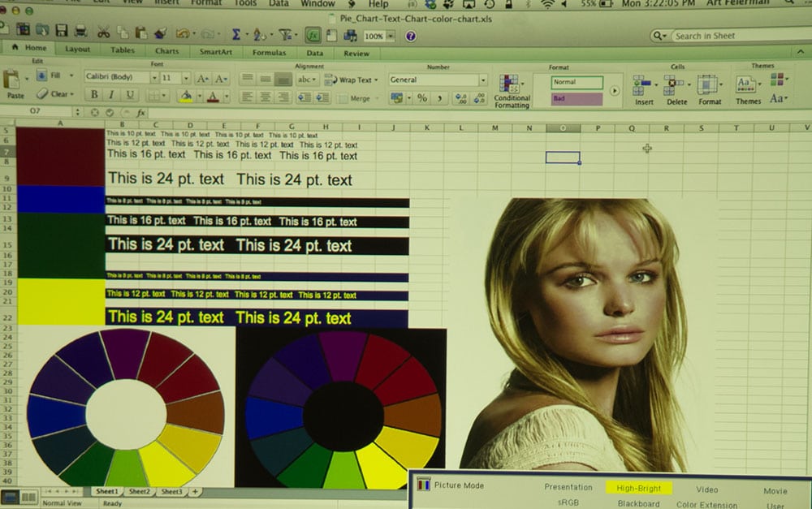Open the Help question mark icon

(411, 37)
